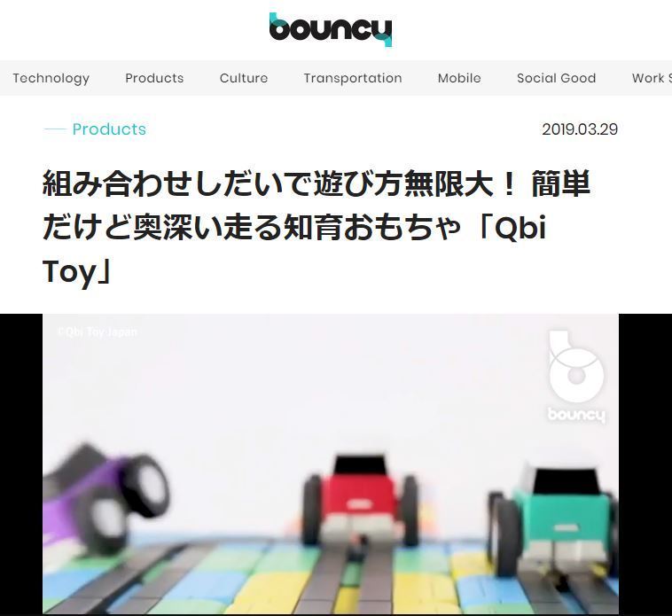Click the Qbi Toy Japan copyright text
Viewport: 672px width, 616px height.
pyautogui.click(x=98, y=332)
